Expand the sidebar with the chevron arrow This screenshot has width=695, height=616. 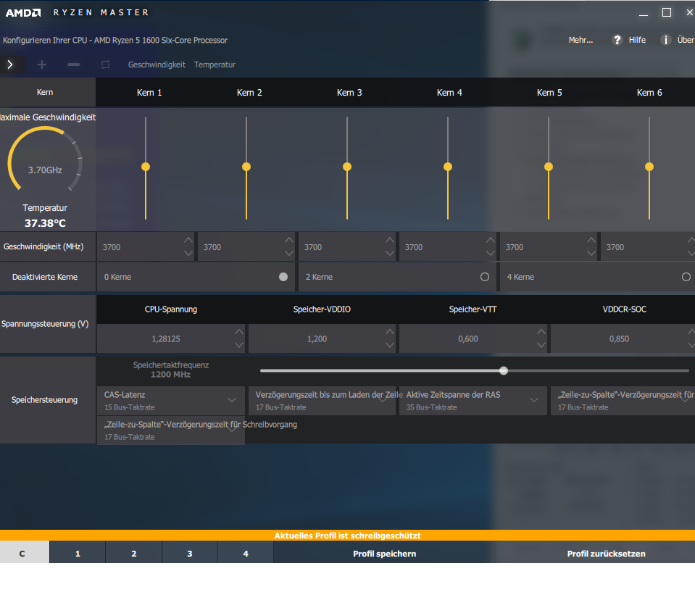[x=9, y=64]
